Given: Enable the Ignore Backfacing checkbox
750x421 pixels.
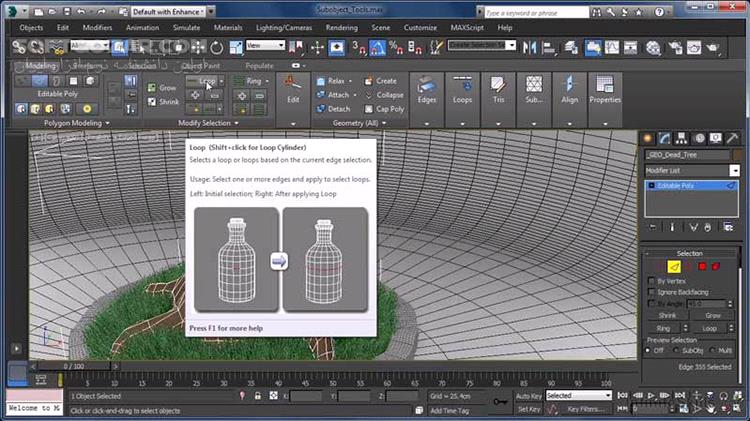Looking at the screenshot, I should [651, 292].
